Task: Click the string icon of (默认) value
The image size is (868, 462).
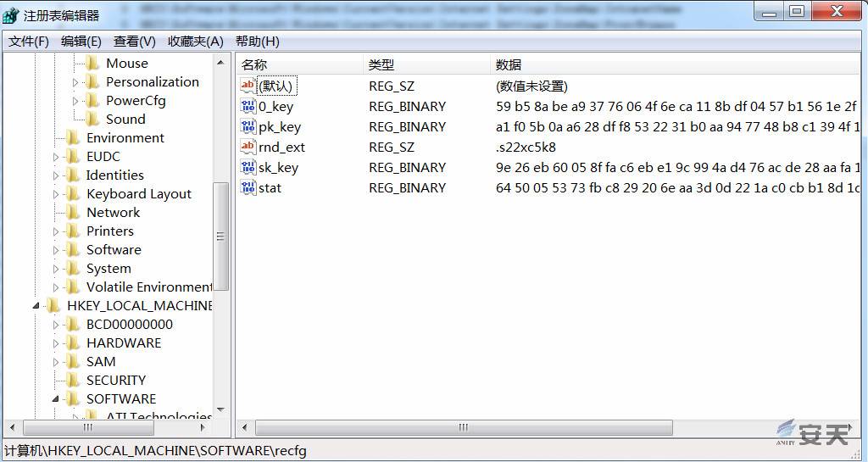Action: click(248, 86)
